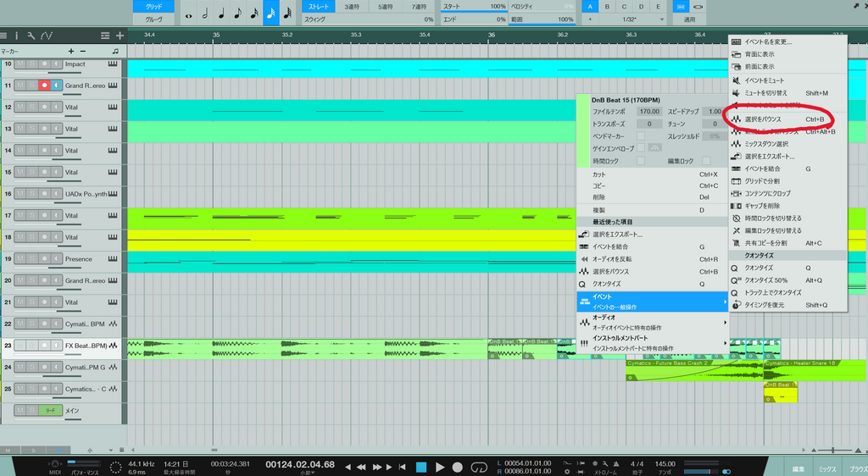Open the wrench options icon above track list
868x476 pixels.
click(31, 36)
